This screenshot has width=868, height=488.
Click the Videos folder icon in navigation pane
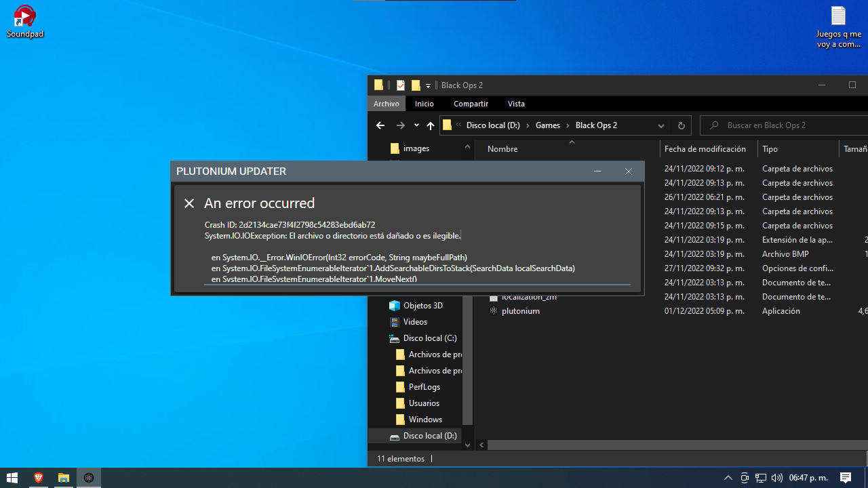click(395, 322)
